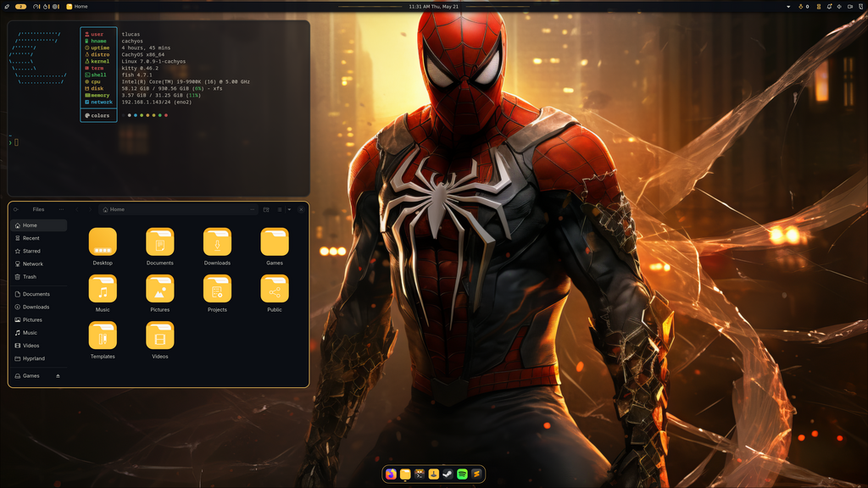Screen dimensions: 868x488
Task: Click the clock in top bar
Action: tap(433, 7)
